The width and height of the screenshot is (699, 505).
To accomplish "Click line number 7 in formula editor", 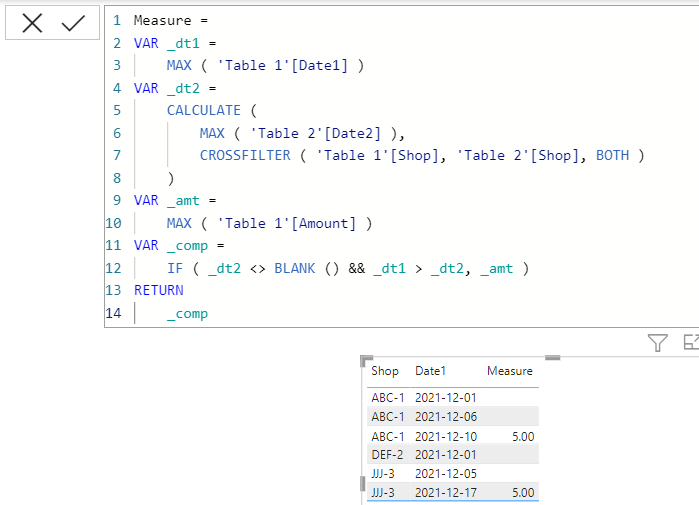I will pos(117,155).
